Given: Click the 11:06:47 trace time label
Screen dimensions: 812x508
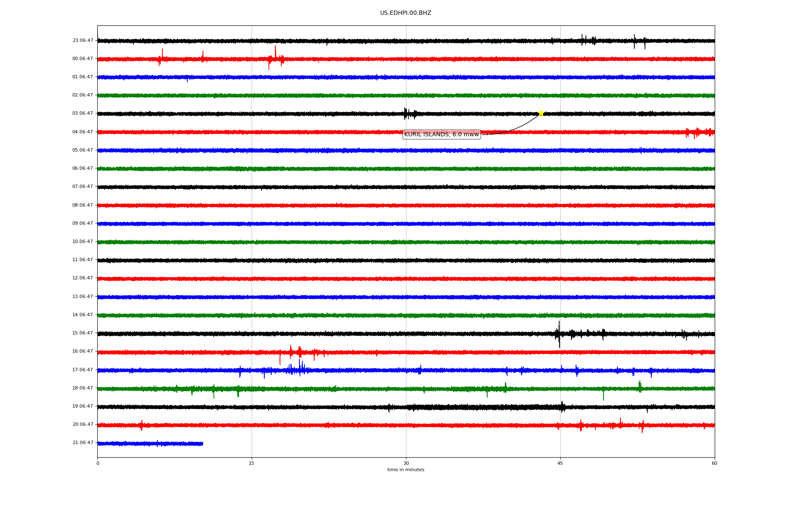Looking at the screenshot, I should [83, 260].
